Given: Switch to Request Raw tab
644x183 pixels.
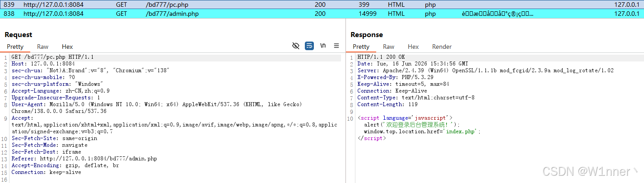Looking at the screenshot, I should click(43, 47).
